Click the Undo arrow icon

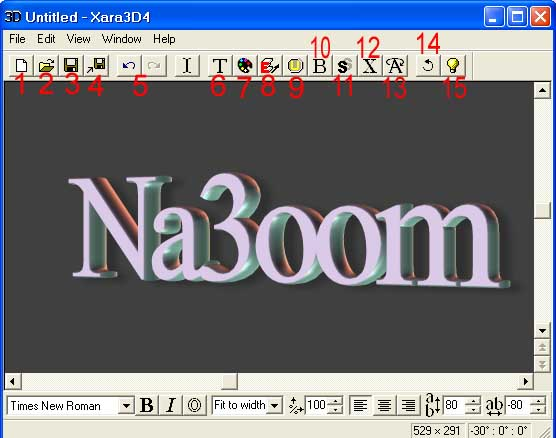point(129,66)
